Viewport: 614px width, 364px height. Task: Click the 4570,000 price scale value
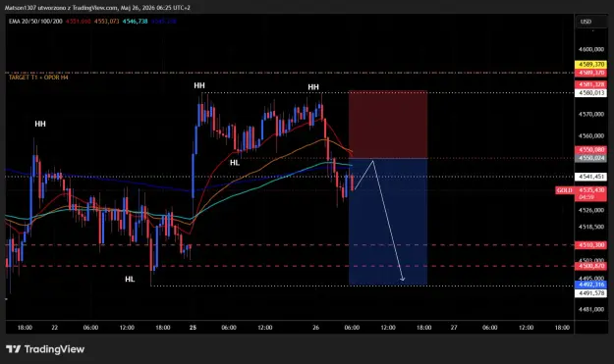coord(590,114)
